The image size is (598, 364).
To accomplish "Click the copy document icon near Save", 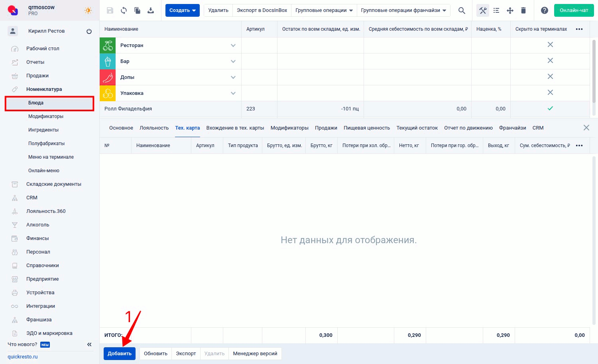I will (137, 10).
